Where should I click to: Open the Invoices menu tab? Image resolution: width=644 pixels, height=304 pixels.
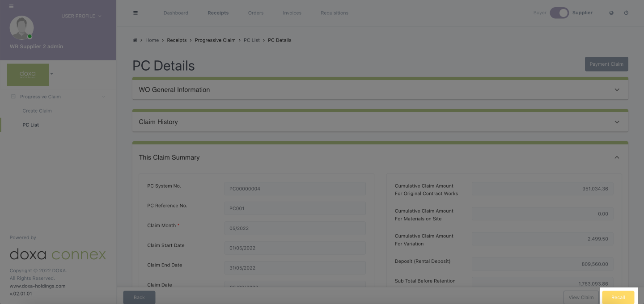(x=292, y=13)
